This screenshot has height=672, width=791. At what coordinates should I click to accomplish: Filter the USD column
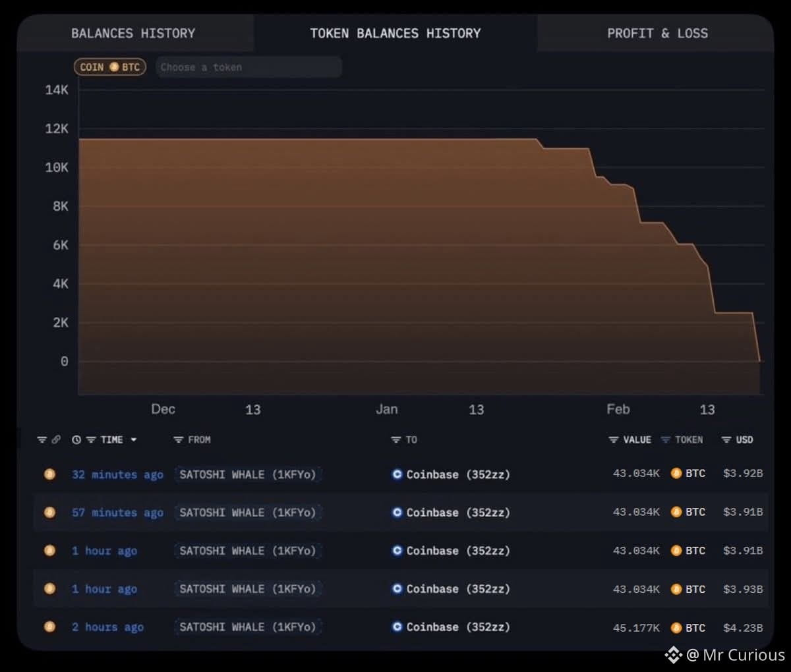[726, 439]
